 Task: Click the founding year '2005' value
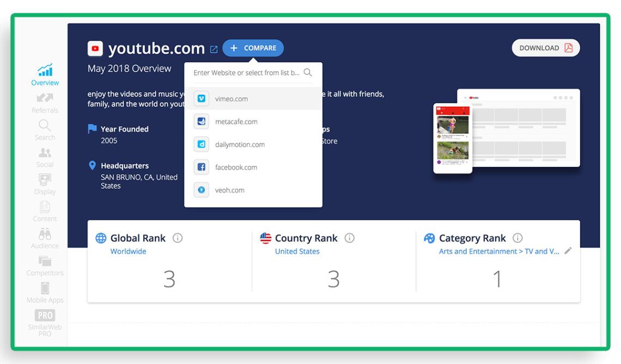pos(109,140)
